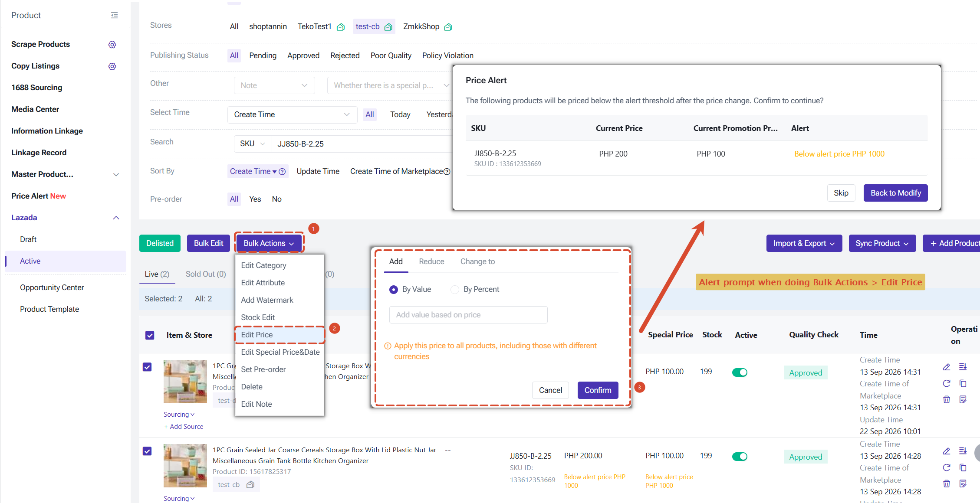Turn off Active switch for second product

(740, 457)
